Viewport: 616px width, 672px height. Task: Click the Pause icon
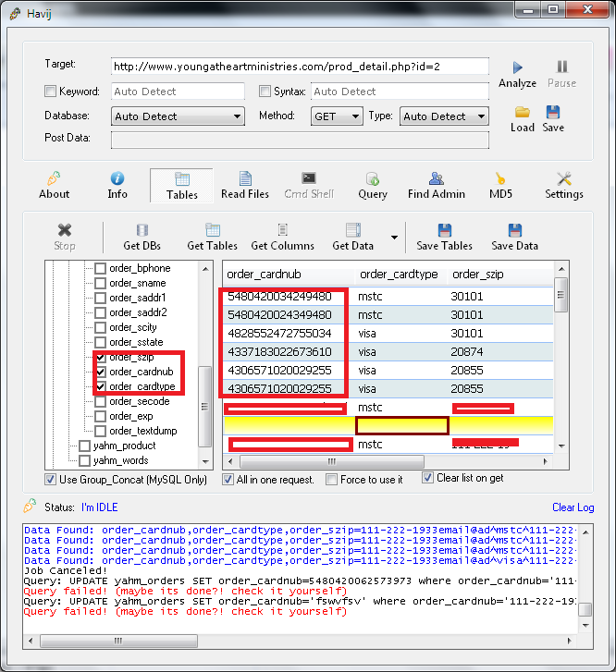click(562, 67)
